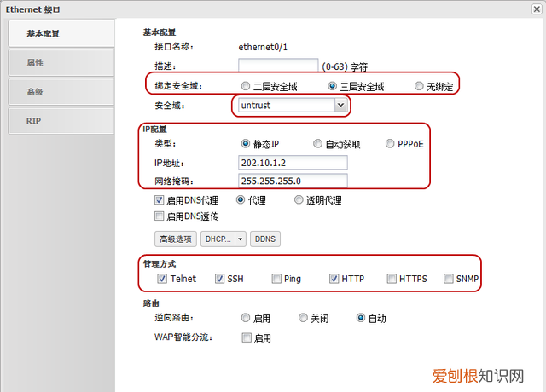
Task: Choose 自动获取 type radio button
Action: click(x=317, y=144)
